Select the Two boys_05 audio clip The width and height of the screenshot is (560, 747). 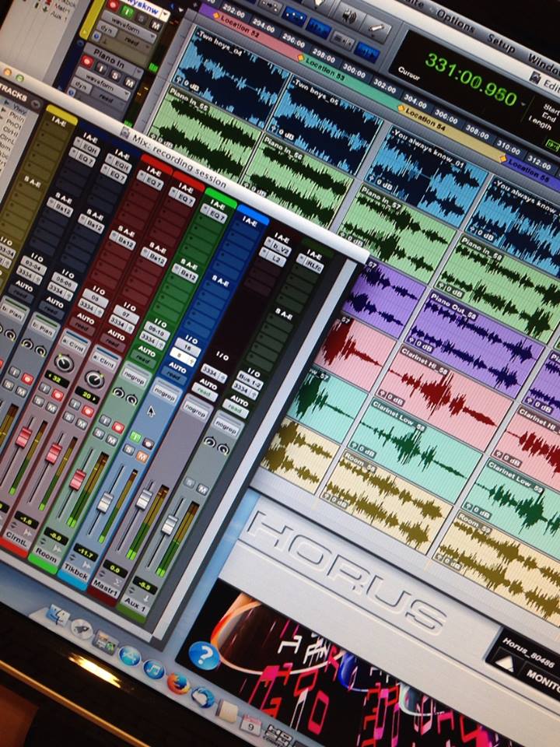(325, 126)
